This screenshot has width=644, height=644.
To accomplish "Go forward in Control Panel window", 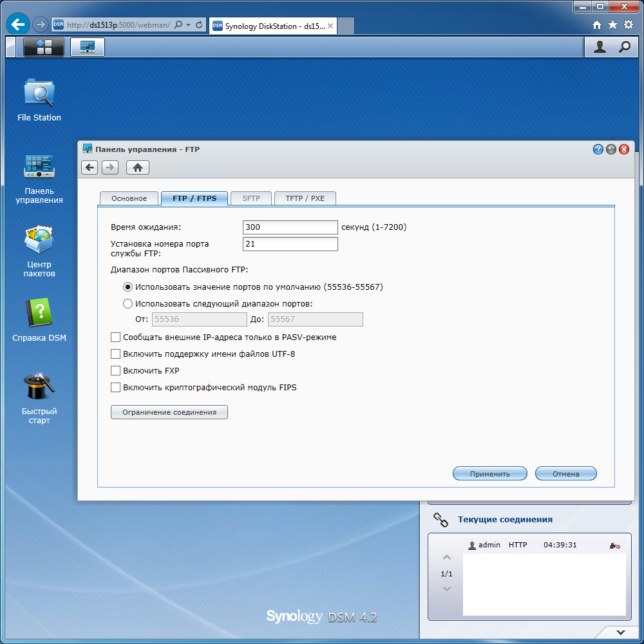I will (x=110, y=167).
